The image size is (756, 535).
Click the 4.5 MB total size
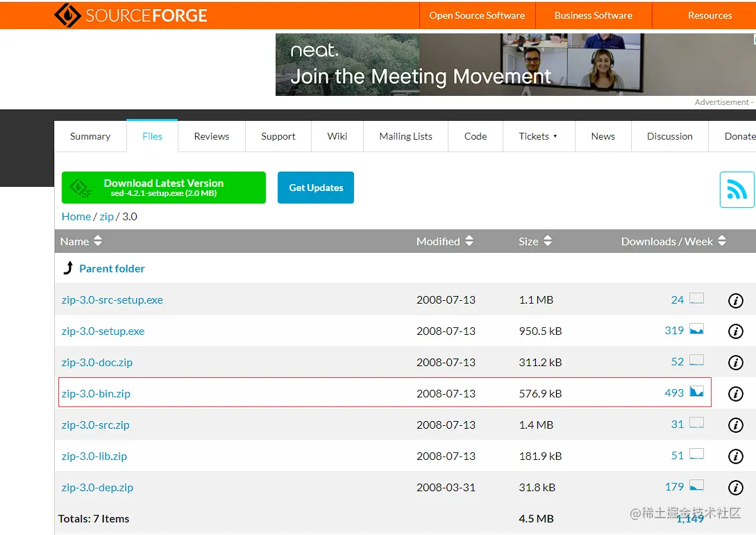(536, 518)
